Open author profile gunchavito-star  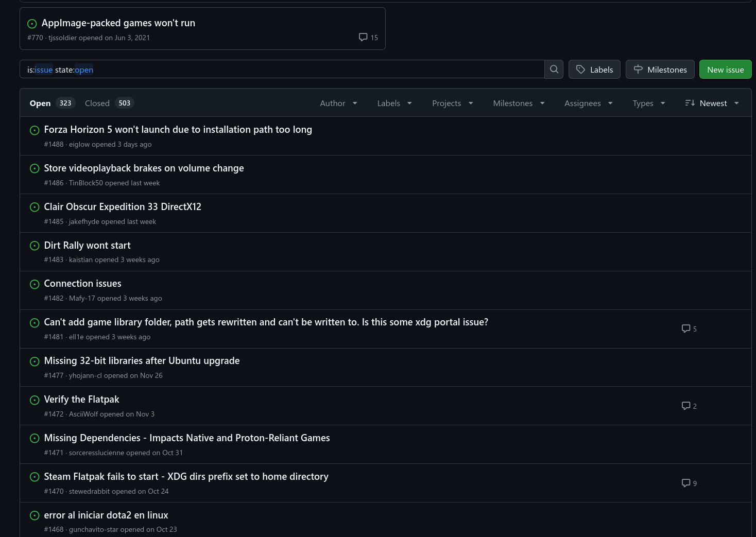(x=94, y=530)
